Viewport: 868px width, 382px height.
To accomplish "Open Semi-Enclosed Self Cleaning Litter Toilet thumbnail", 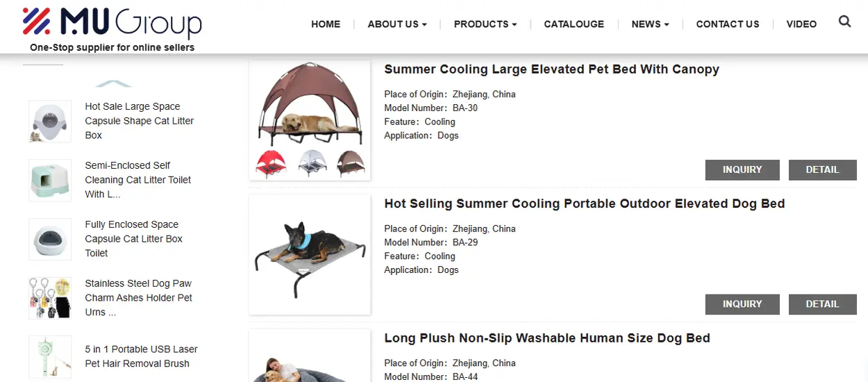I will [x=50, y=181].
